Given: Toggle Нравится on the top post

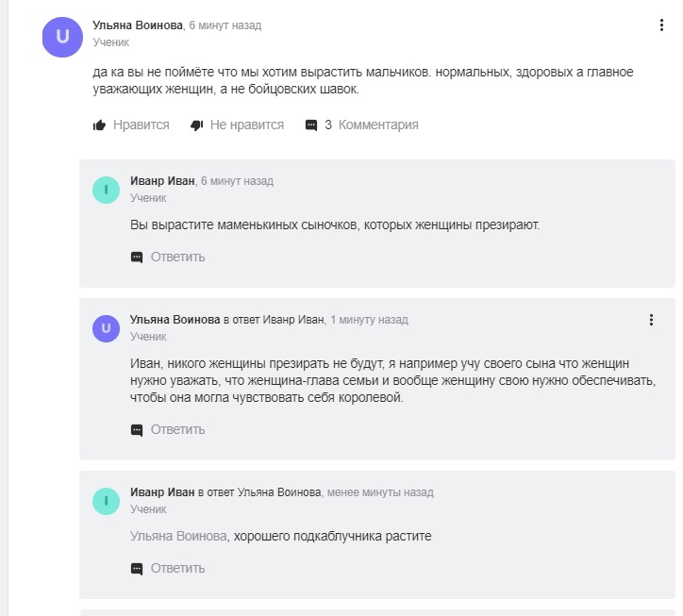Looking at the screenshot, I should click(141, 125).
